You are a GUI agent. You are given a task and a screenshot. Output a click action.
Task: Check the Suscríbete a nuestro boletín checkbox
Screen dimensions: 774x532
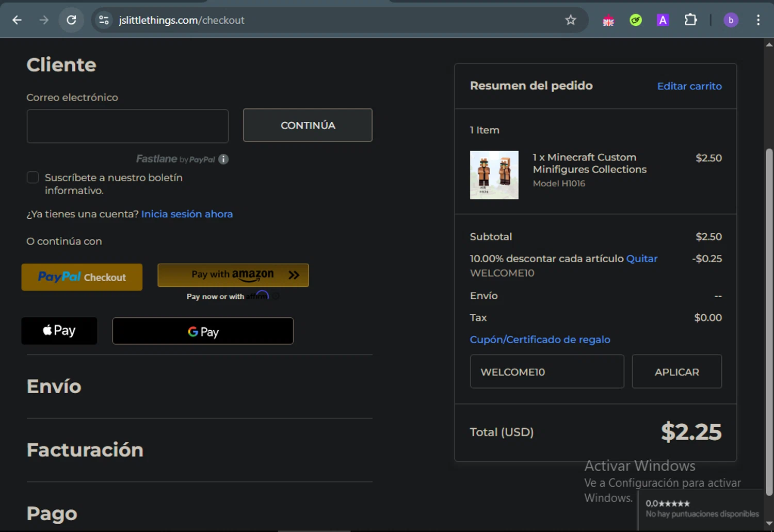(x=33, y=178)
